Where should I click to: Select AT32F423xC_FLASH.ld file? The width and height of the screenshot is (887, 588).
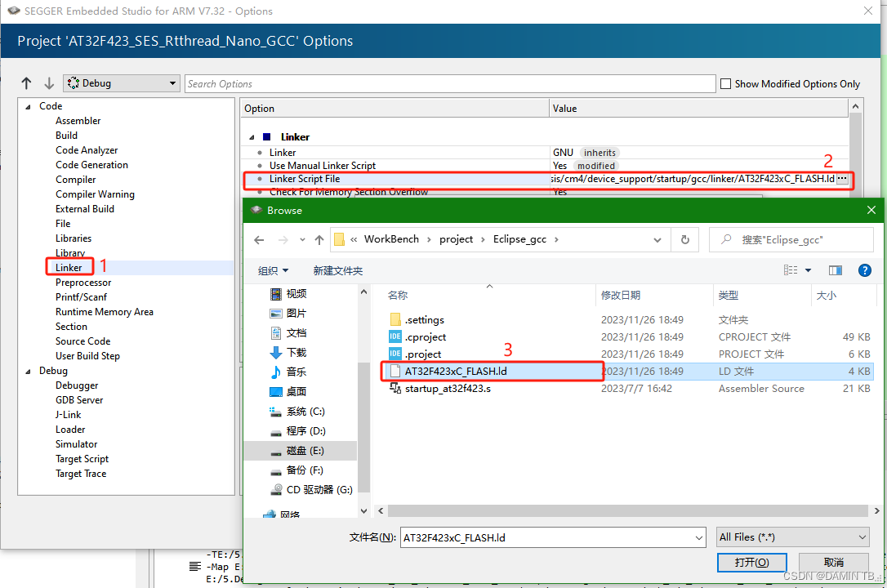tap(456, 372)
